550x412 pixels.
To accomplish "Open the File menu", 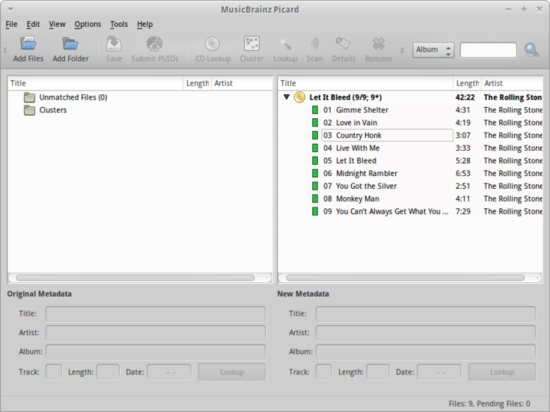I will click(x=11, y=24).
